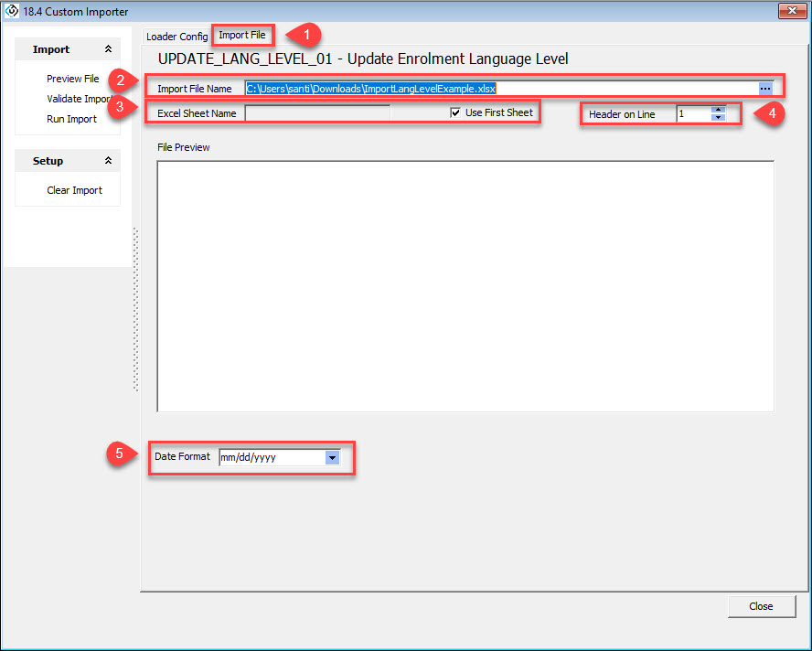Screen dimensions: 812x651
Task: Collapse the Import section chevron
Action: [x=108, y=49]
